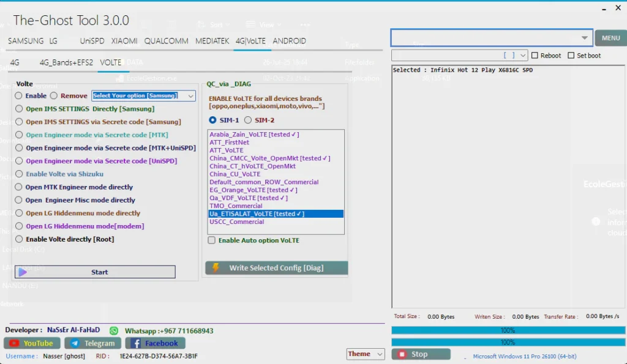The width and height of the screenshot is (627, 364).
Task: Switch to the MEDIATEK tab
Action: tap(212, 41)
